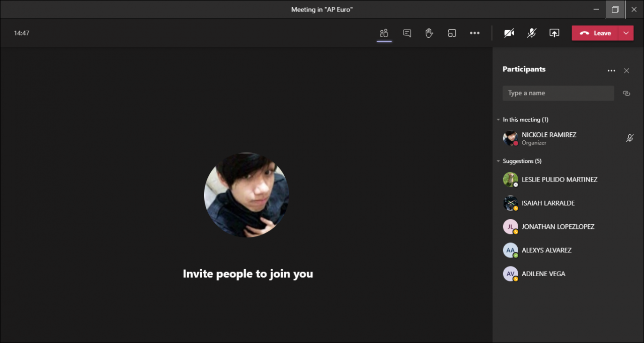The width and height of the screenshot is (644, 343).
Task: Click NICKOLE RAMIREZ's avatar in the list
Action: pos(510,138)
